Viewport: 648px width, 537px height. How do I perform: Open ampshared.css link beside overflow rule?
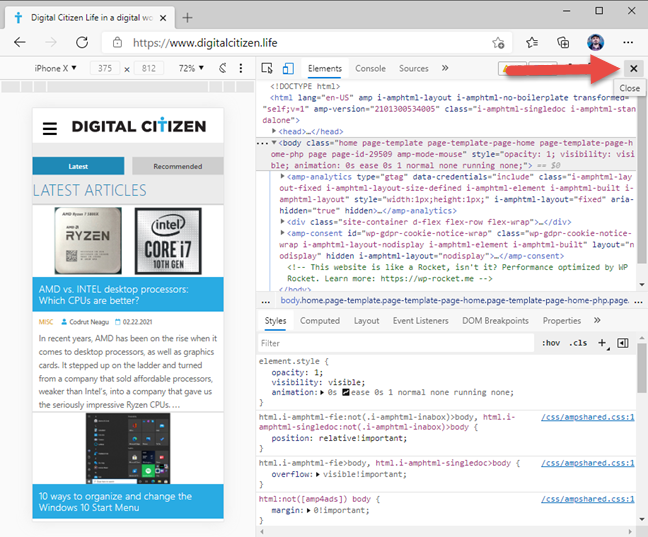587,463
